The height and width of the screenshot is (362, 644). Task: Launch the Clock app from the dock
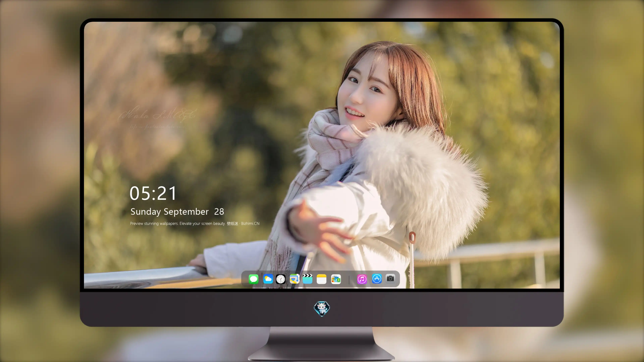point(281,279)
